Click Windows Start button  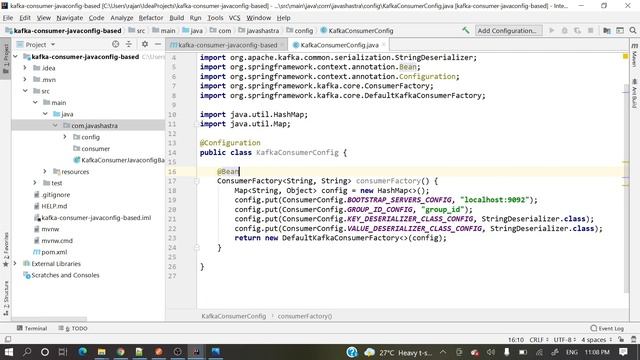pyautogui.click(x=9, y=352)
